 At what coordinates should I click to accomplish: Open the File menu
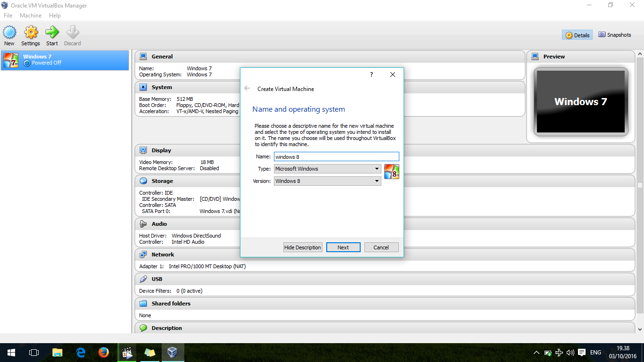click(x=8, y=16)
